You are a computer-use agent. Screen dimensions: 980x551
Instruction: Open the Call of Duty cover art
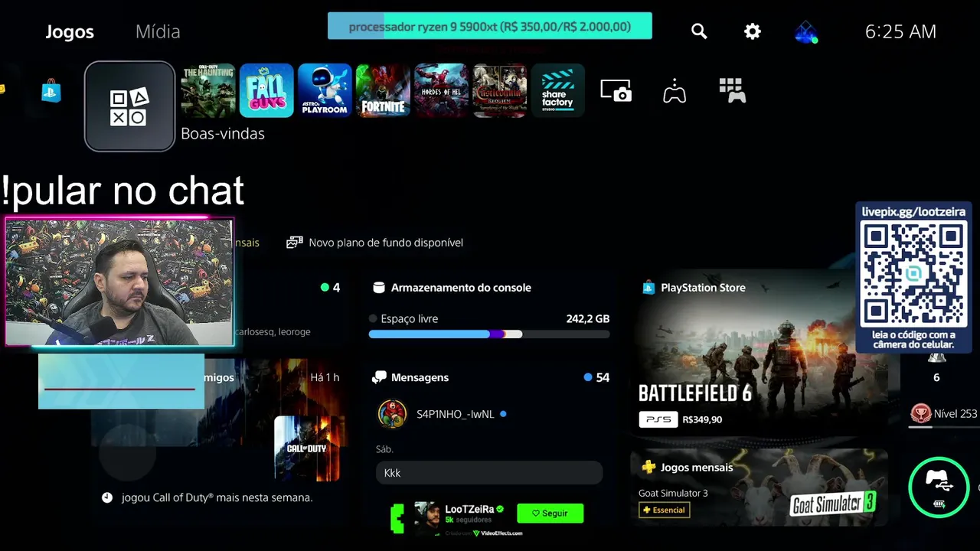point(307,448)
